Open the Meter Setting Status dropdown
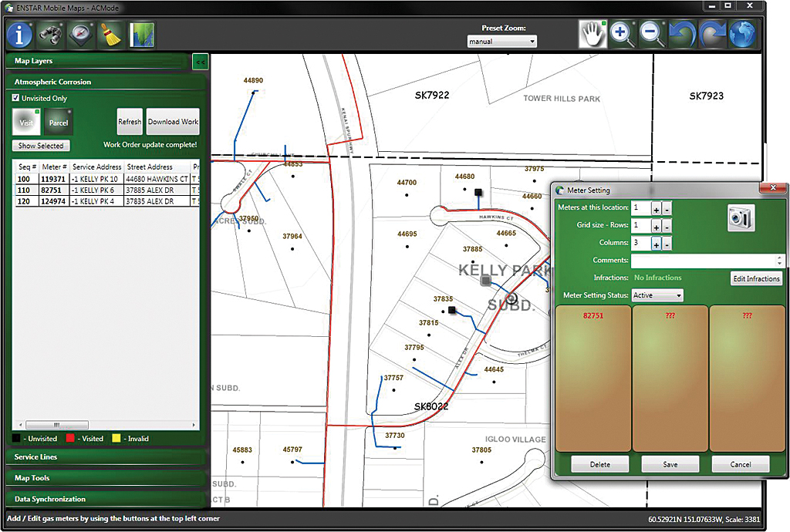 pyautogui.click(x=657, y=295)
